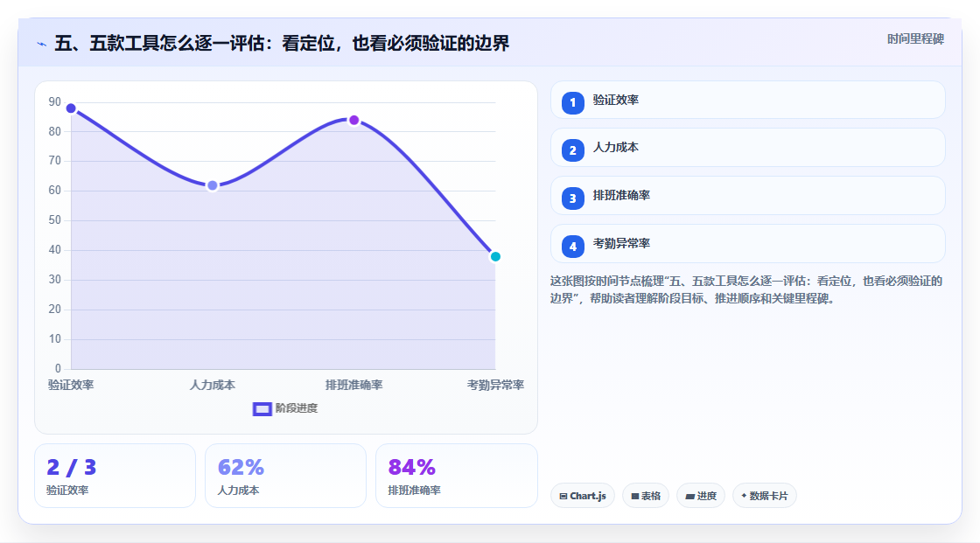Select the 考勤异常率 list item
The image size is (980, 543).
(747, 244)
